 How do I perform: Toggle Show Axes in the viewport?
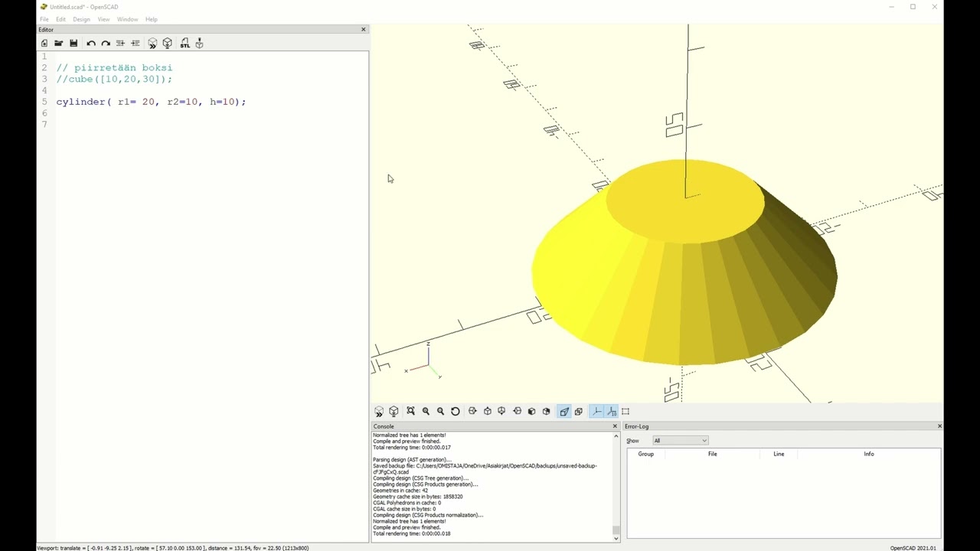(x=597, y=412)
